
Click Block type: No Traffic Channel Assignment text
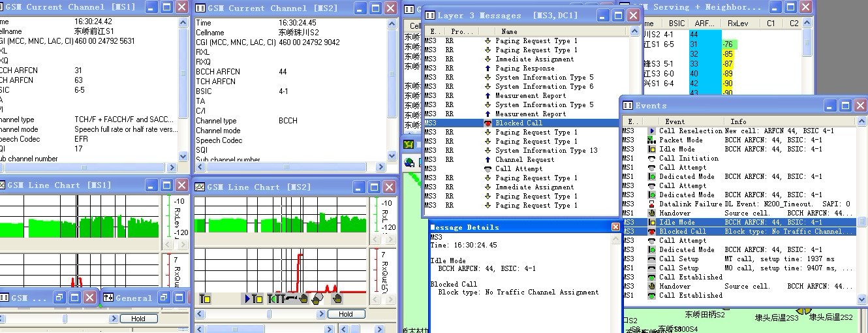point(518,292)
